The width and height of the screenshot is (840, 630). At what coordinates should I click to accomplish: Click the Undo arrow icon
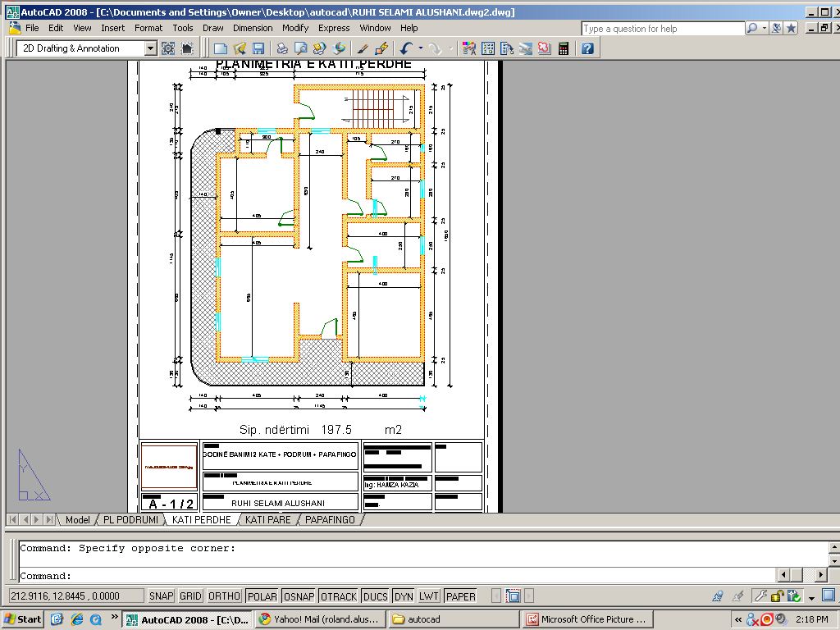(406, 48)
